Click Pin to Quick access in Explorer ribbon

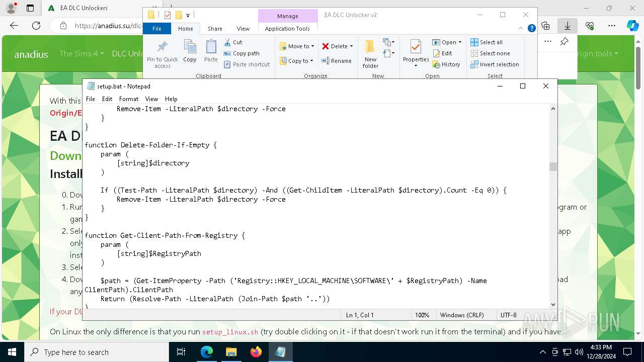pos(162,54)
